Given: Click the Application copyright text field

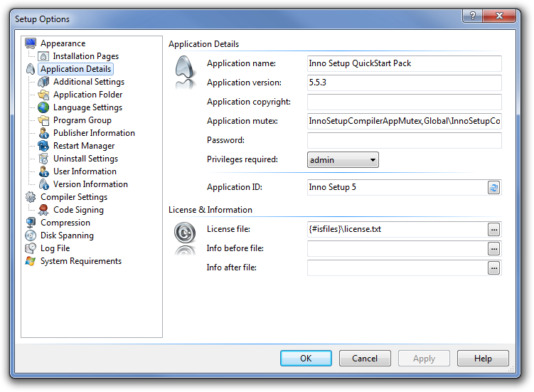Looking at the screenshot, I should (x=404, y=102).
